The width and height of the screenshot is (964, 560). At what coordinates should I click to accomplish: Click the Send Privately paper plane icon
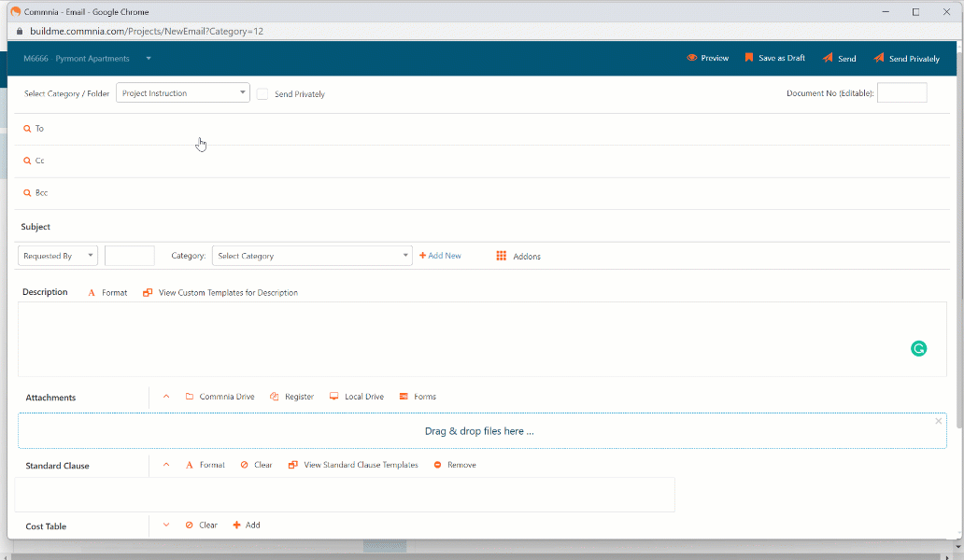(879, 58)
